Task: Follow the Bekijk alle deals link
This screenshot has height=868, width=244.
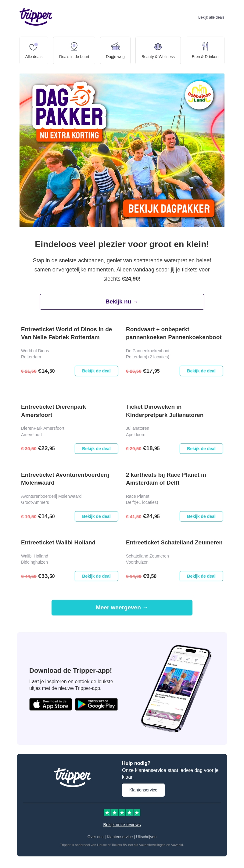Action: pyautogui.click(x=211, y=17)
